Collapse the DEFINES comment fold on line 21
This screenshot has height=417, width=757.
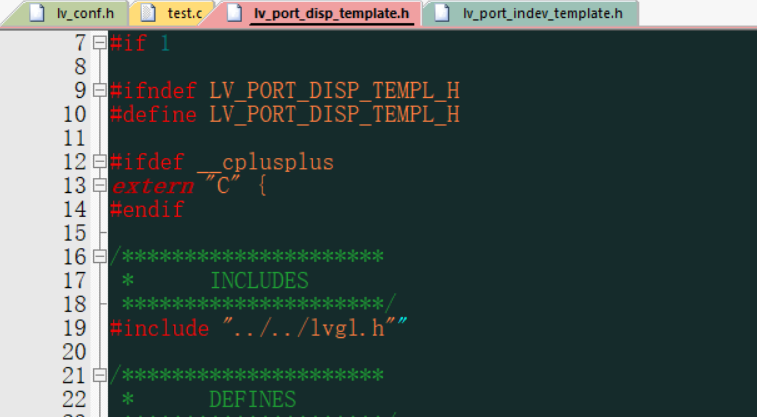tap(99, 375)
